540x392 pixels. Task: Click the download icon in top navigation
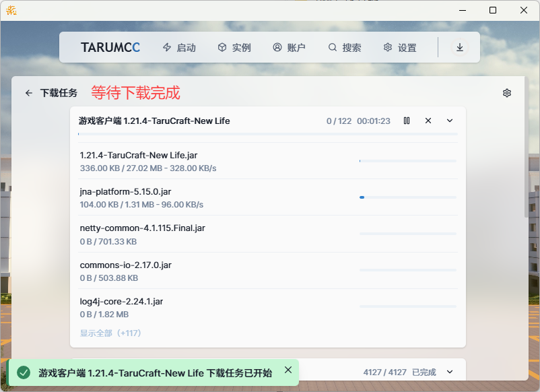(460, 47)
